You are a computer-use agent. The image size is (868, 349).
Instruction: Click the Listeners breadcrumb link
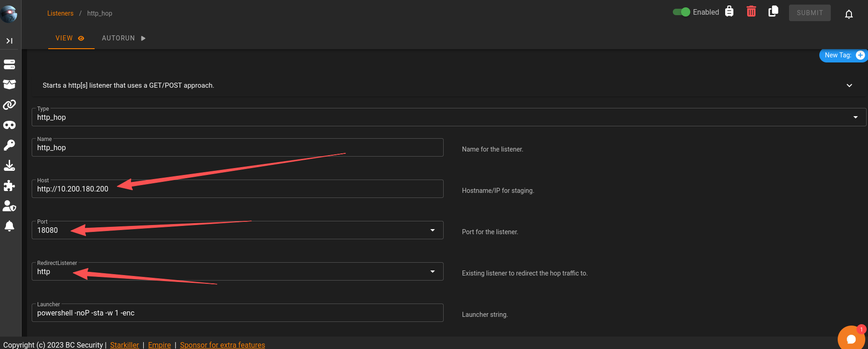[60, 13]
